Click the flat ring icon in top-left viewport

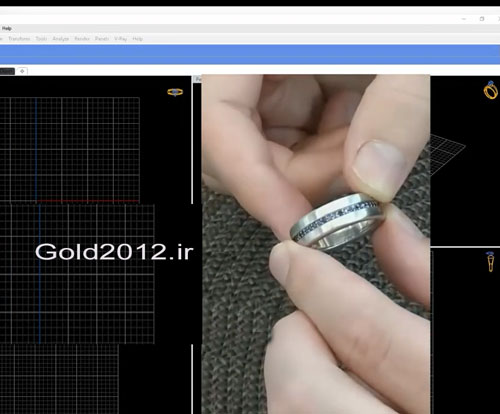[175, 92]
